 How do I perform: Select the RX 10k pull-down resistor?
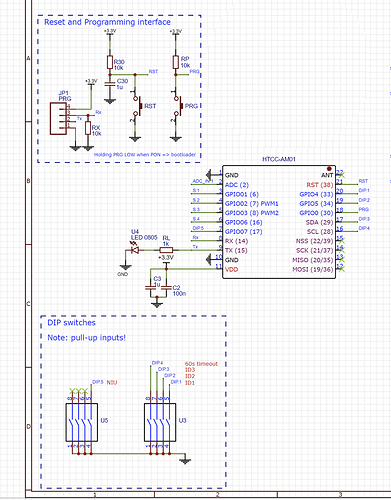[88, 128]
